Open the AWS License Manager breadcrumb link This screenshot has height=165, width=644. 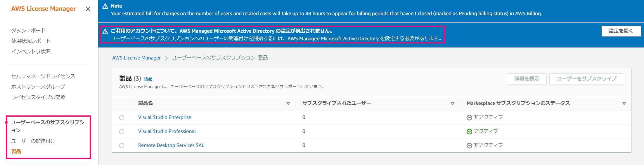click(136, 58)
